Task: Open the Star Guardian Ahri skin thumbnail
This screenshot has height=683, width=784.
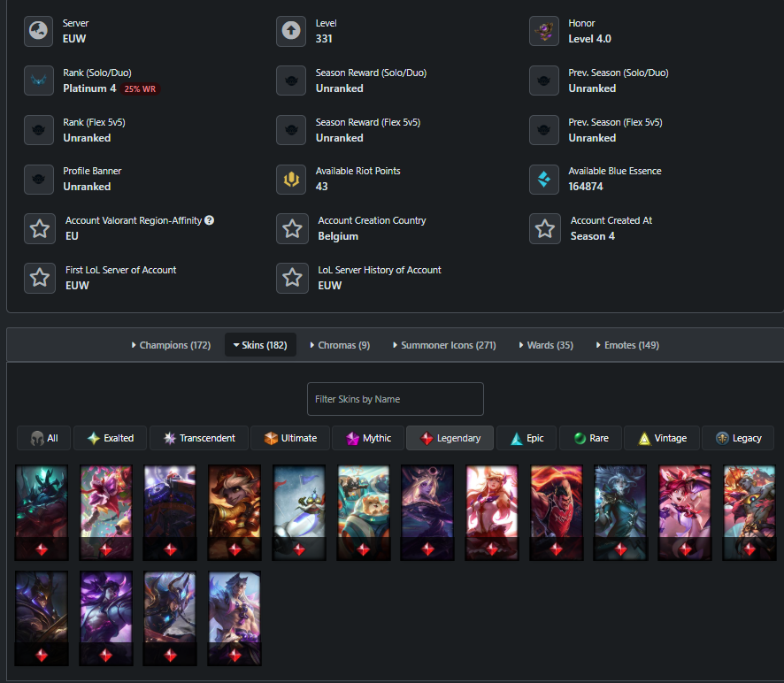Action: coord(492,512)
